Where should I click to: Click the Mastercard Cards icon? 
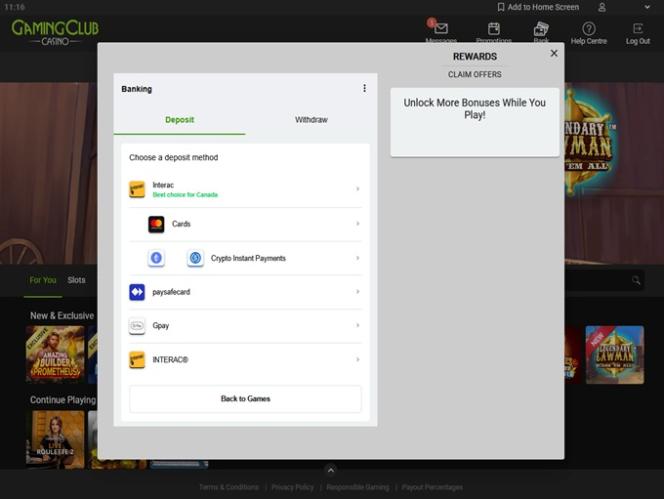click(x=156, y=224)
